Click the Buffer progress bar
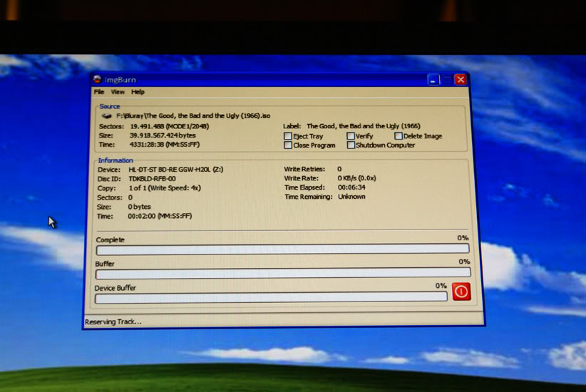The image size is (586, 392). click(x=282, y=273)
